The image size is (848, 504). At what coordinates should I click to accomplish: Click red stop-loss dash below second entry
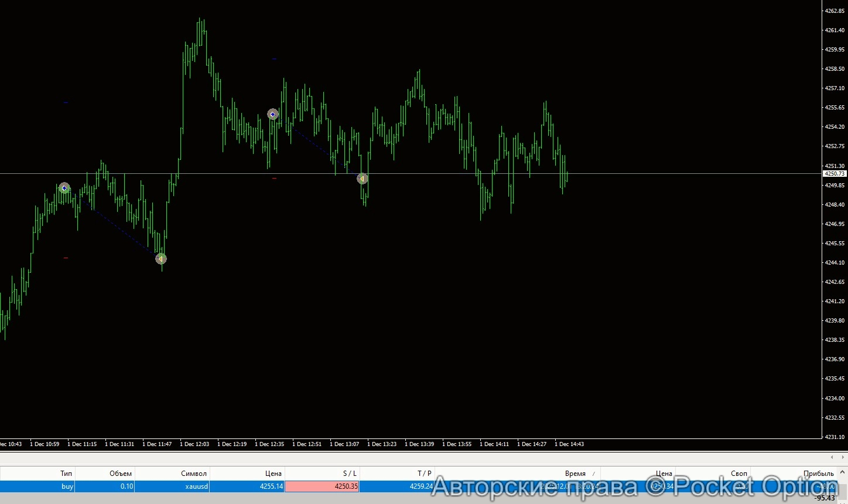pyautogui.click(x=274, y=178)
